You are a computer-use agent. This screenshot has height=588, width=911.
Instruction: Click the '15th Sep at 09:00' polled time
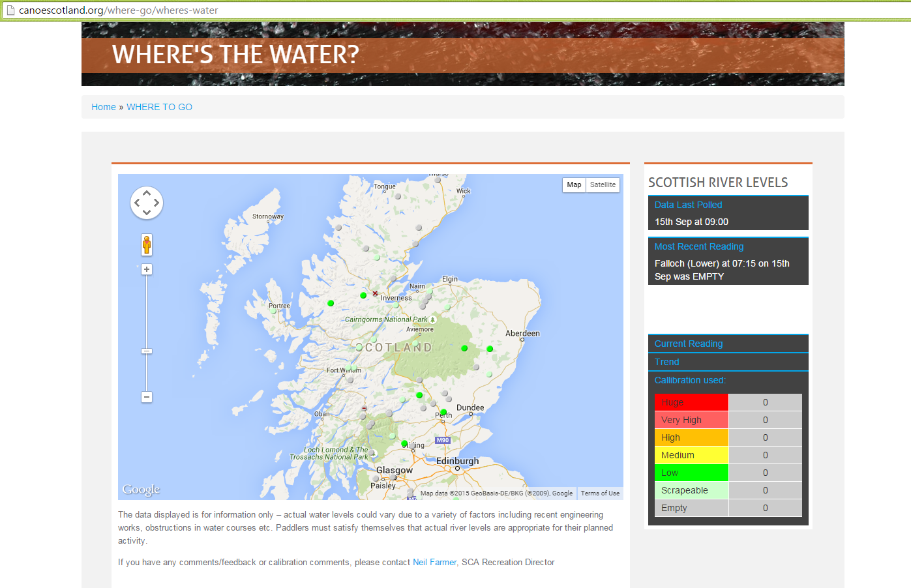click(x=691, y=222)
